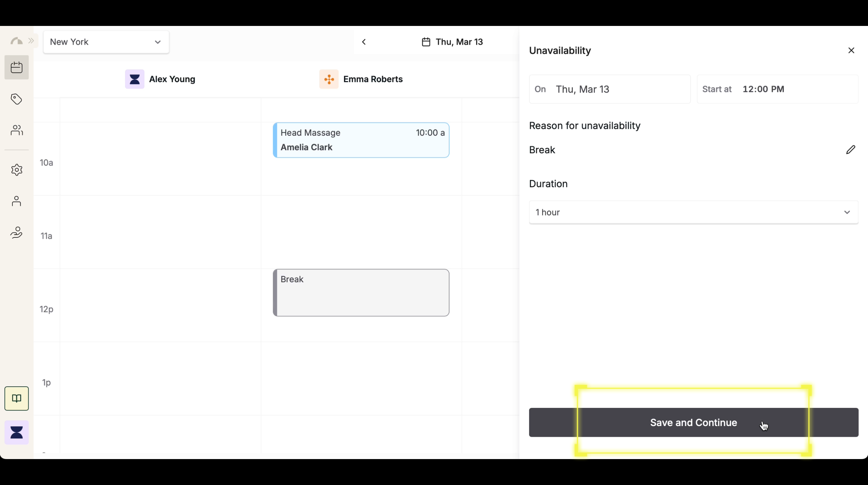Close the Unavailability panel
Image resolution: width=868 pixels, height=485 pixels.
851,51
